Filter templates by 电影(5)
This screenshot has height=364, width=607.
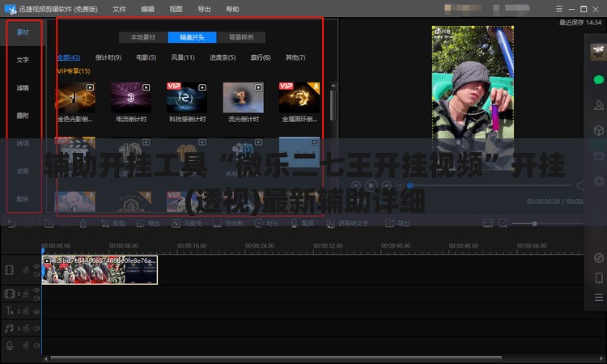coord(146,57)
